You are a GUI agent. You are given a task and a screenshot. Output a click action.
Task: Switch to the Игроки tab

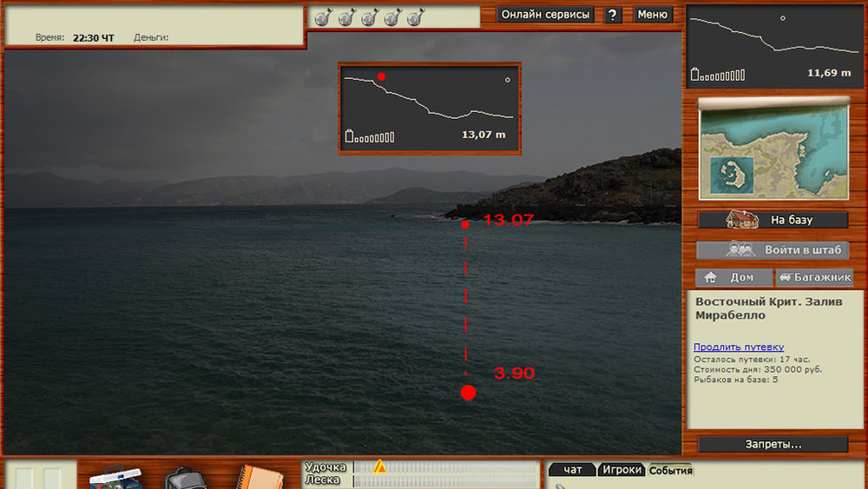point(622,470)
